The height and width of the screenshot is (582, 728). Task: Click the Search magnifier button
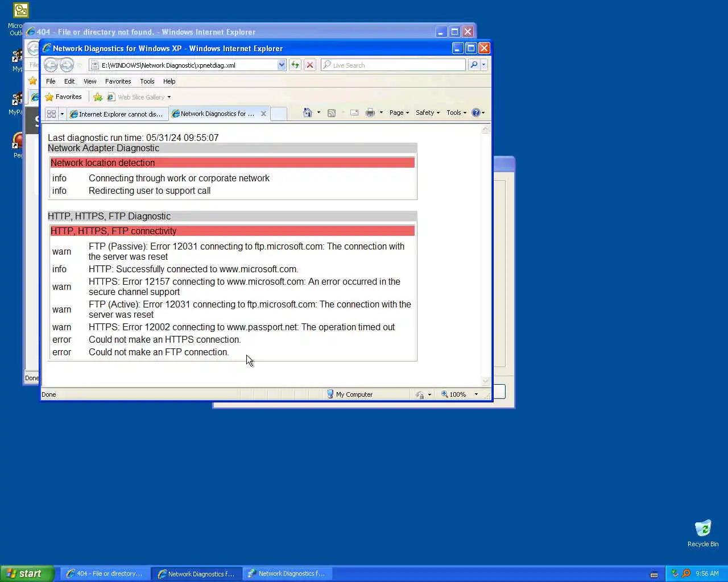(474, 65)
